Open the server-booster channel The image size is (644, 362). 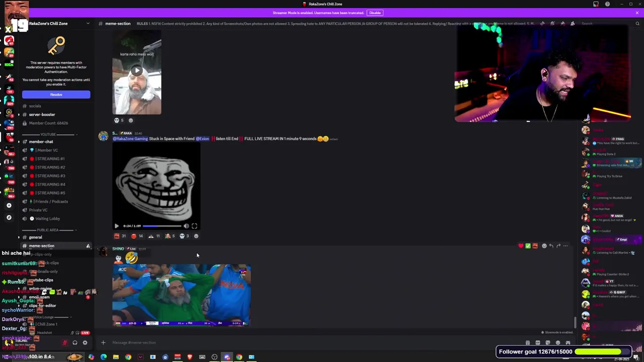coord(56,115)
